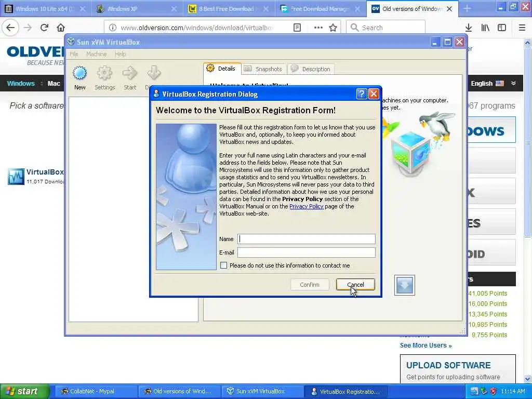Focus the E-mail input field
The width and height of the screenshot is (532, 399).
pyautogui.click(x=307, y=252)
